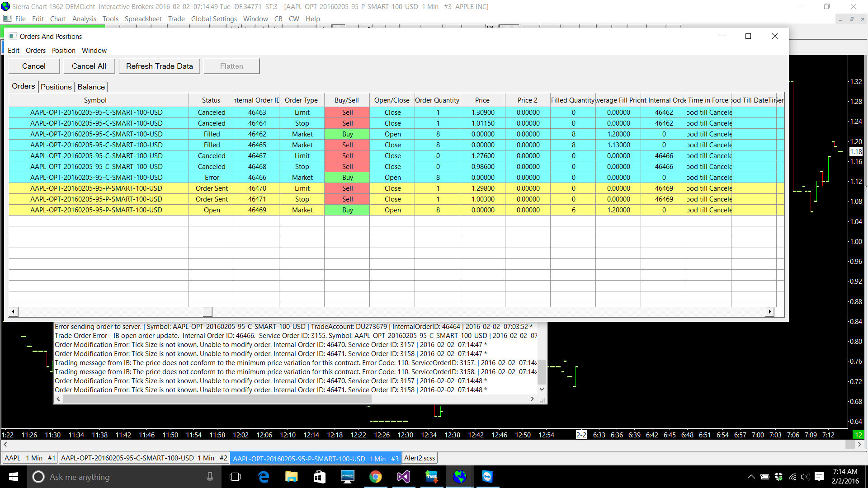
Task: Launch TeamViewer from the taskbar
Action: point(487,477)
